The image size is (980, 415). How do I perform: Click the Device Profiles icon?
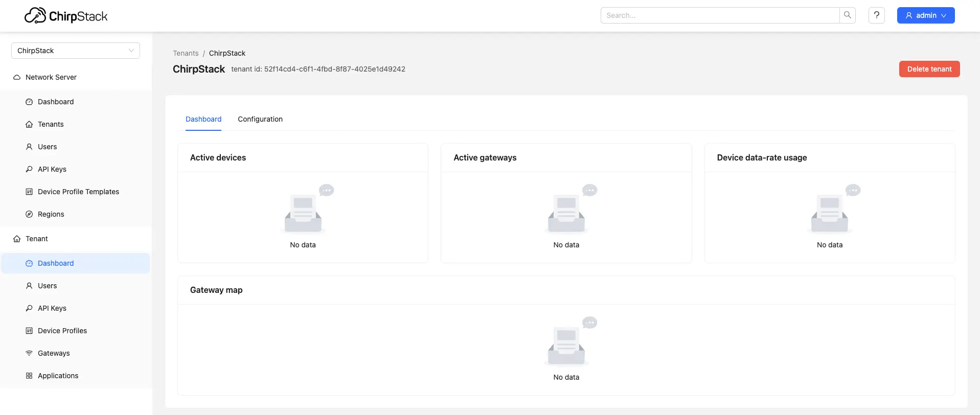[29, 331]
